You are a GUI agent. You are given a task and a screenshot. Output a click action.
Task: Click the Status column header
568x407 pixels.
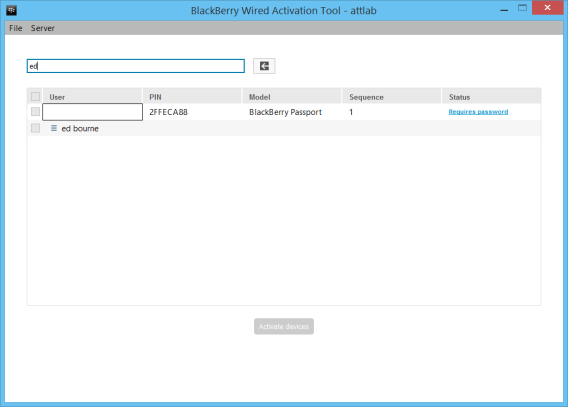[491, 97]
